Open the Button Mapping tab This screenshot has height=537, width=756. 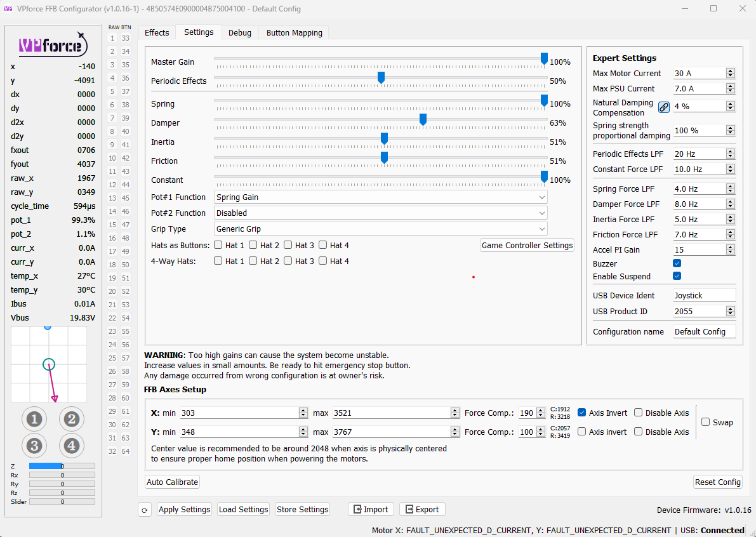click(x=294, y=32)
